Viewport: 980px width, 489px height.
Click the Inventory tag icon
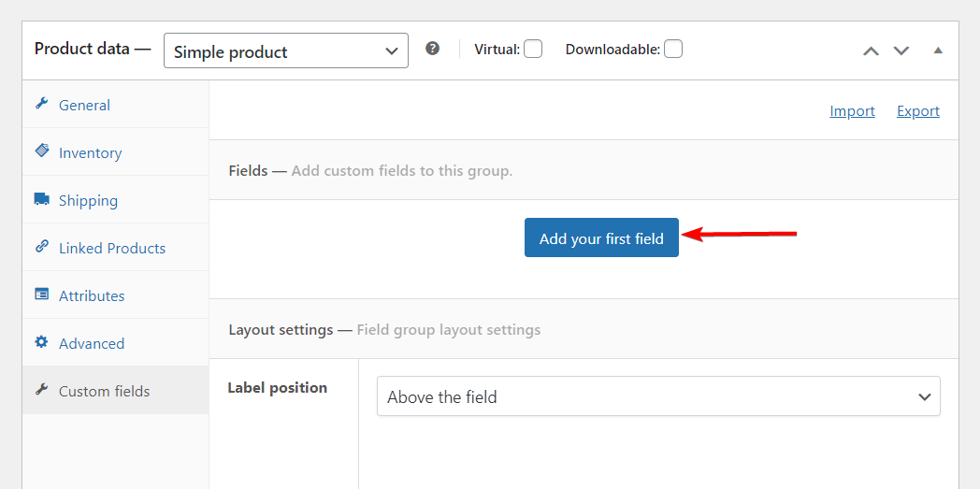(x=42, y=151)
